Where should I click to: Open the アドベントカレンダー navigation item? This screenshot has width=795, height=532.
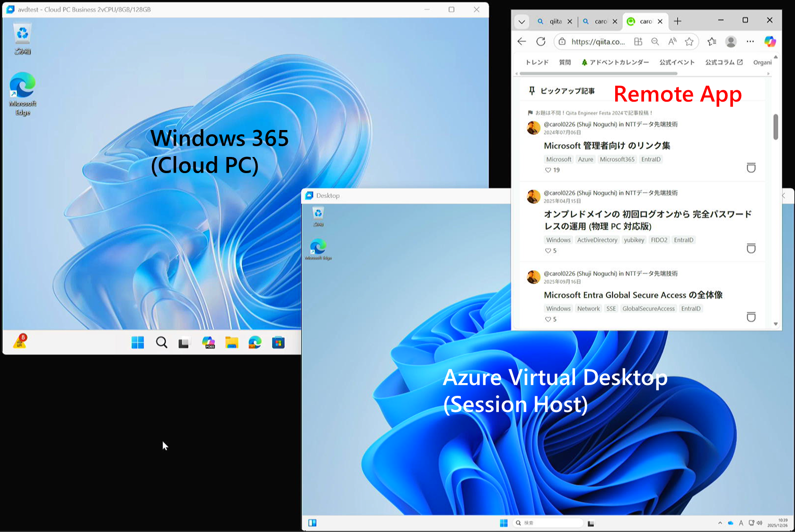point(615,62)
